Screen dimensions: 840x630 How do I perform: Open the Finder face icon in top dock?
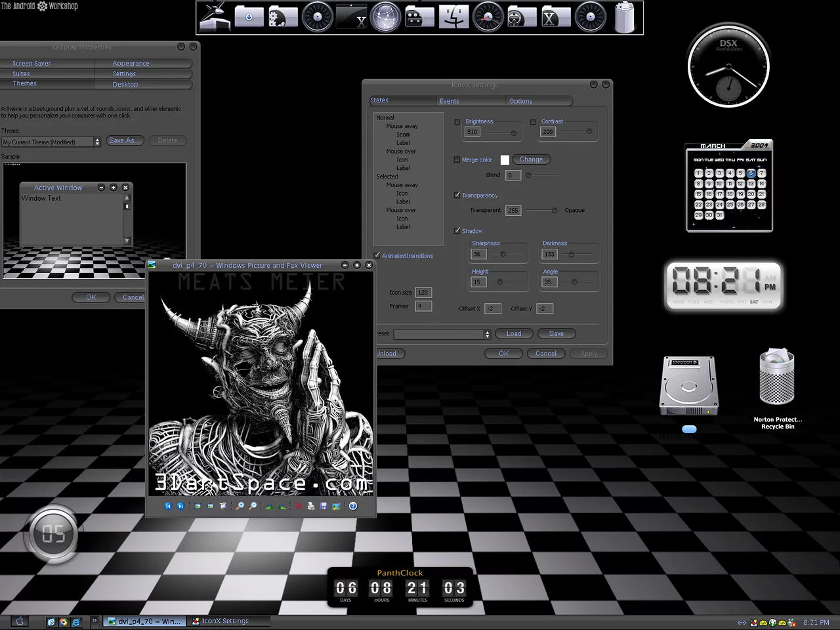[453, 18]
